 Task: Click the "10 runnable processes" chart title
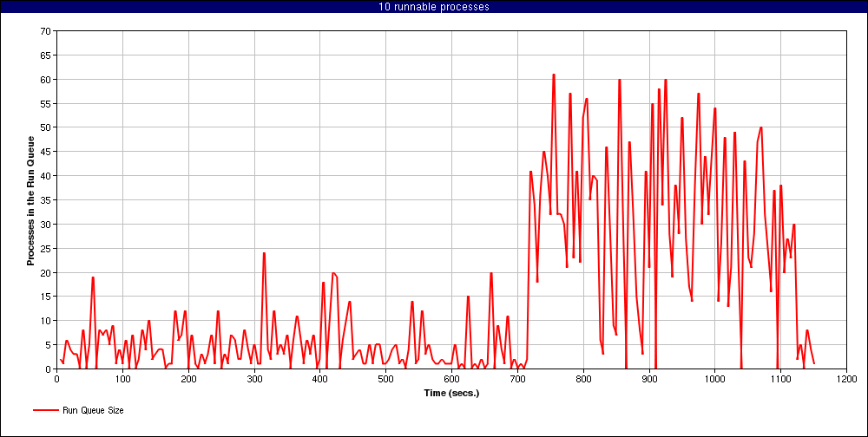[x=433, y=7]
